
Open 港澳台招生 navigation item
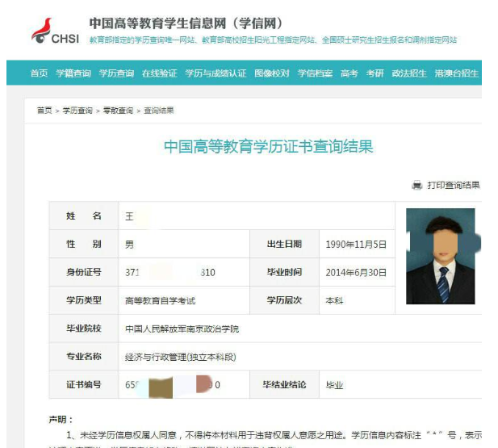(456, 73)
